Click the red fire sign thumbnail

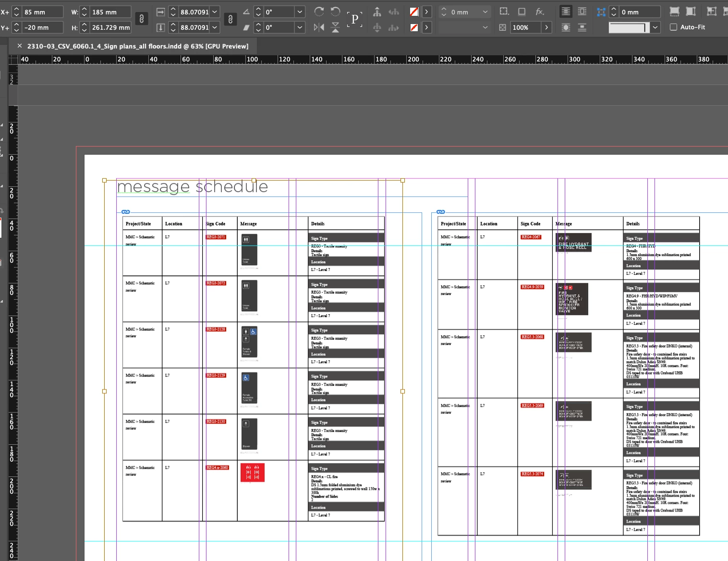coord(253,472)
